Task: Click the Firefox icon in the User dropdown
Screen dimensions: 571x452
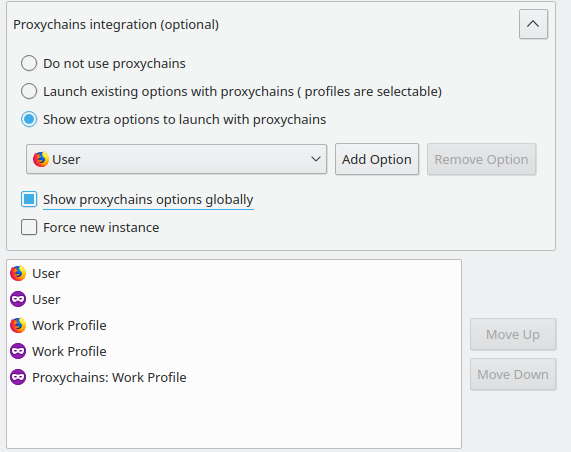Action: (x=40, y=159)
